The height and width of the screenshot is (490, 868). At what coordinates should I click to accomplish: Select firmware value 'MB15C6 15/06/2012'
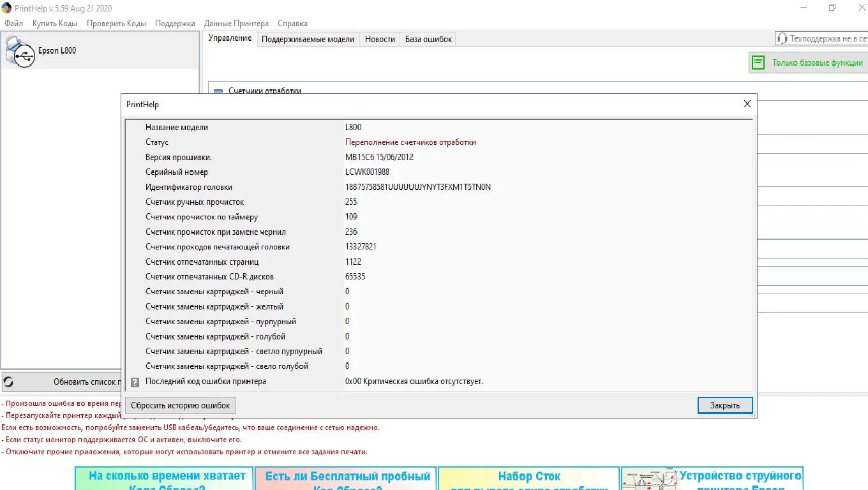379,157
